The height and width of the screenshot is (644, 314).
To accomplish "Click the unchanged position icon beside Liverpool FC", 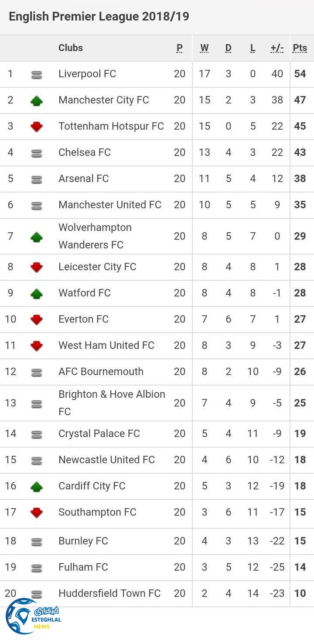I will 37,75.
